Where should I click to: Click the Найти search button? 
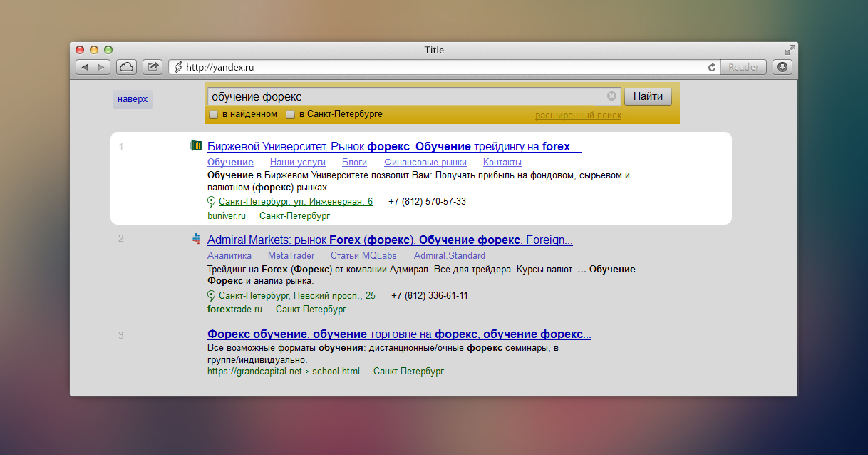coord(648,96)
